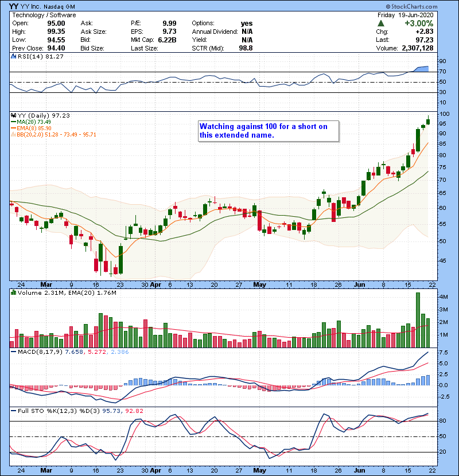
Task: Click the Chg +2.83 value
Action: click(x=425, y=32)
